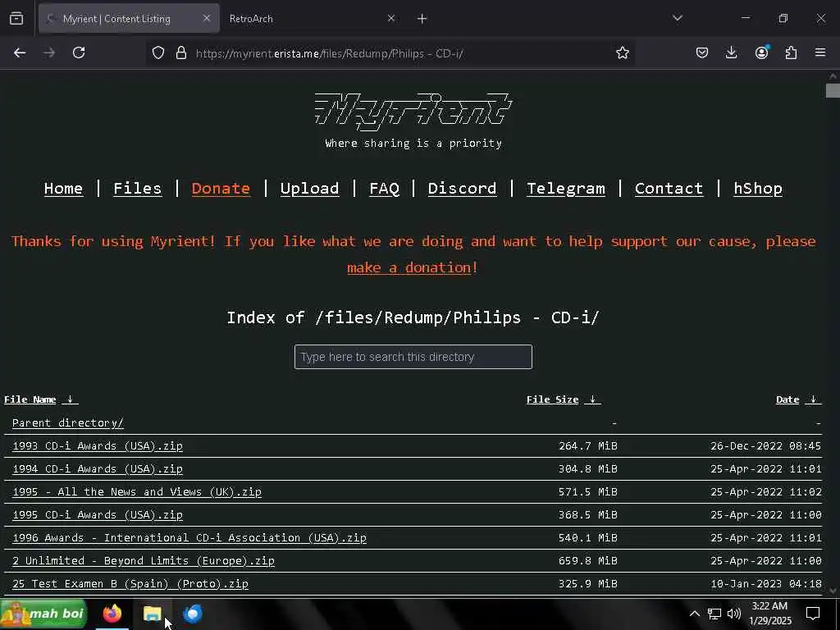Open the Contact navigation link
Image resolution: width=840 pixels, height=630 pixels.
click(669, 189)
